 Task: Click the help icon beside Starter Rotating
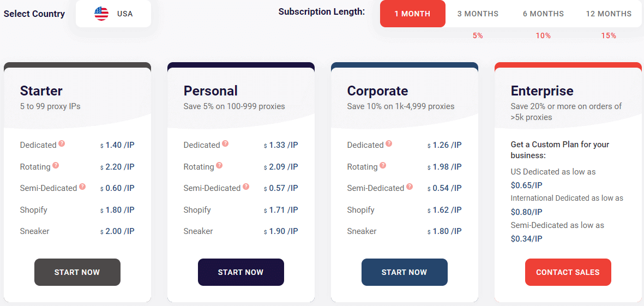pyautogui.click(x=56, y=166)
